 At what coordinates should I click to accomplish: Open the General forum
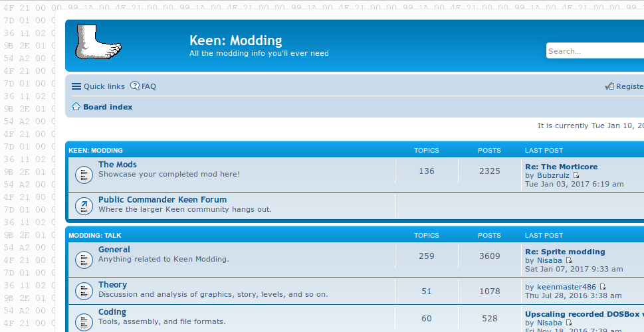click(114, 249)
